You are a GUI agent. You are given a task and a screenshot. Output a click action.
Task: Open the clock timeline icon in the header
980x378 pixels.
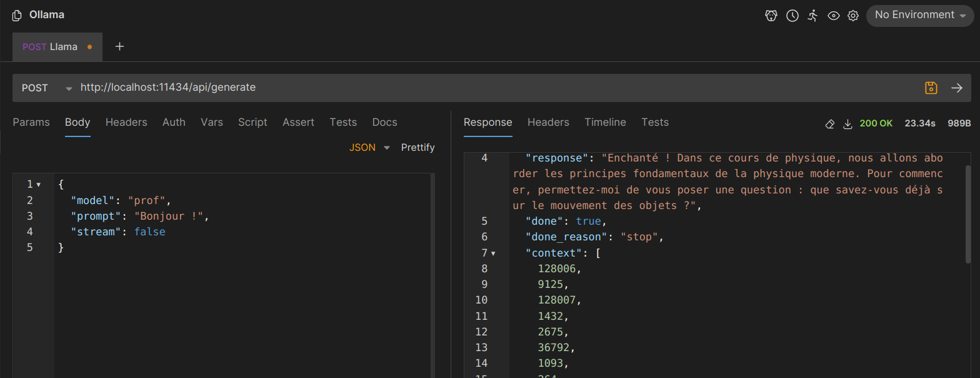point(792,16)
